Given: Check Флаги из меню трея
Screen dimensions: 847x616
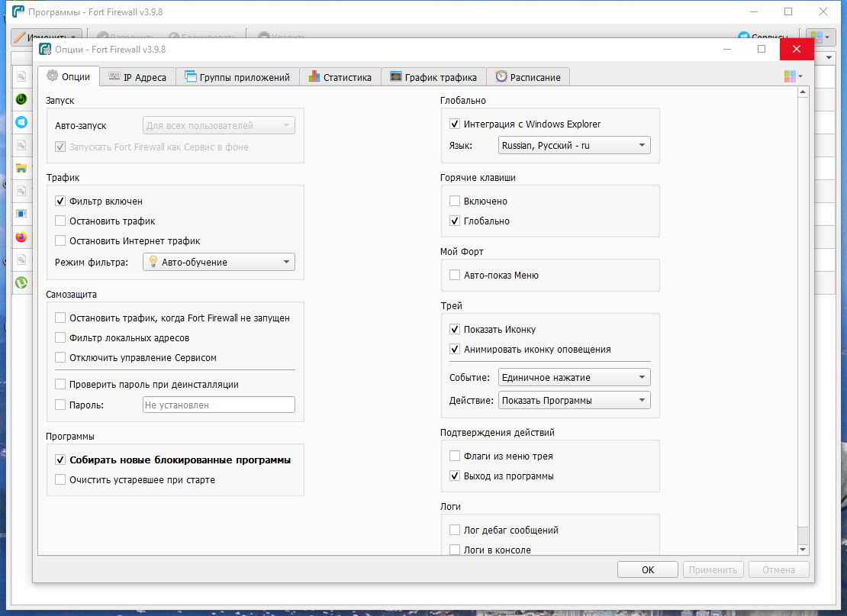Looking at the screenshot, I should [x=454, y=456].
